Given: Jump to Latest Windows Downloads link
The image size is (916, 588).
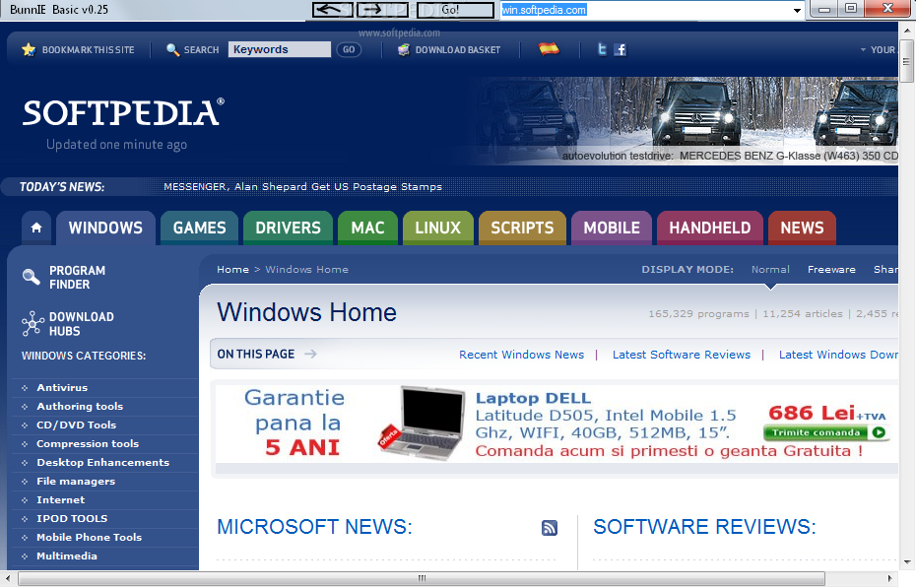Looking at the screenshot, I should [x=838, y=355].
